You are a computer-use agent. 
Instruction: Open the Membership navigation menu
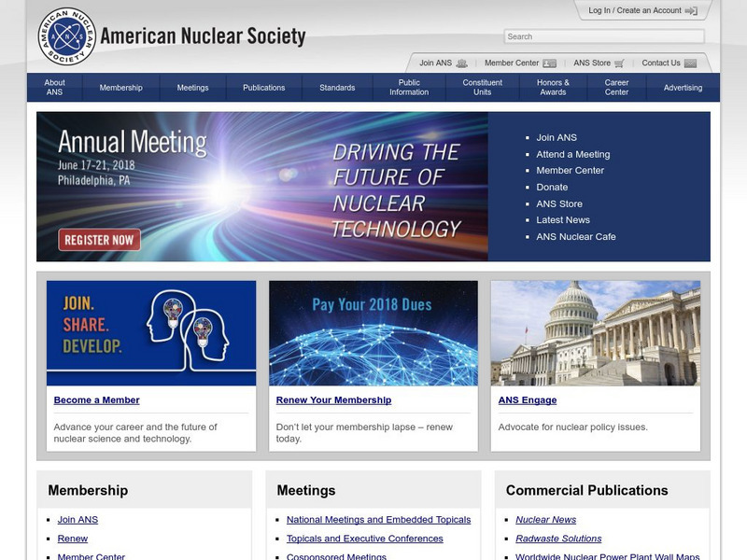pos(120,88)
